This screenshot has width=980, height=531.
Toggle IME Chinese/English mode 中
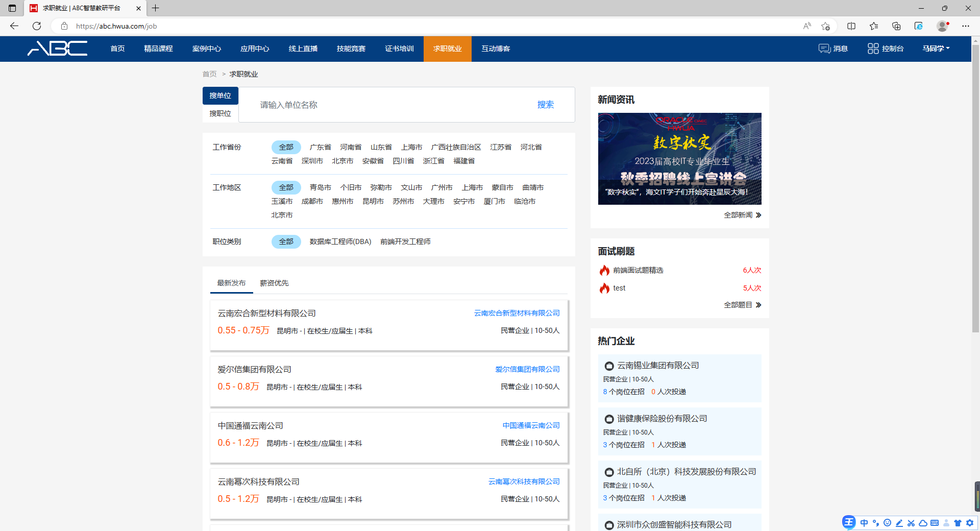point(864,523)
